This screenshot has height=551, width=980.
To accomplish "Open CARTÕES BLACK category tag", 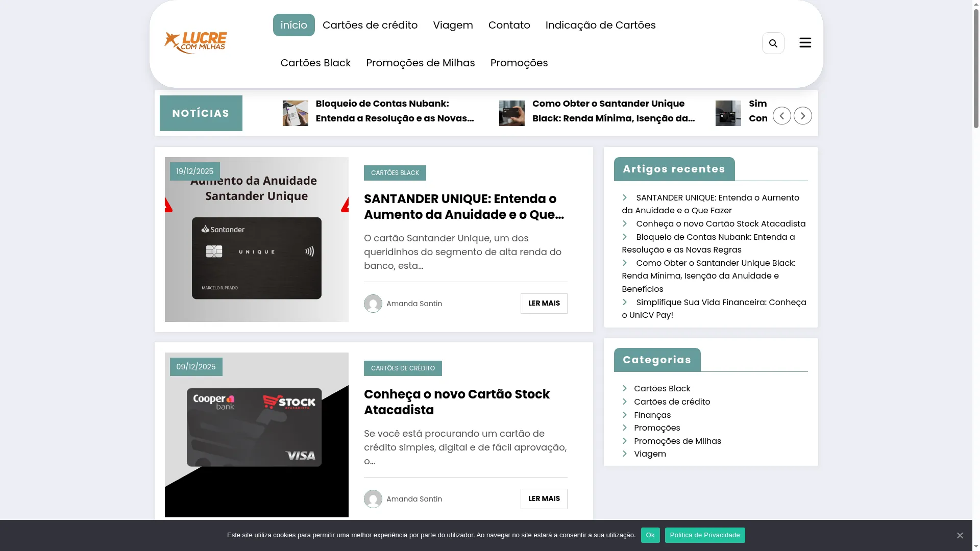I will [395, 173].
